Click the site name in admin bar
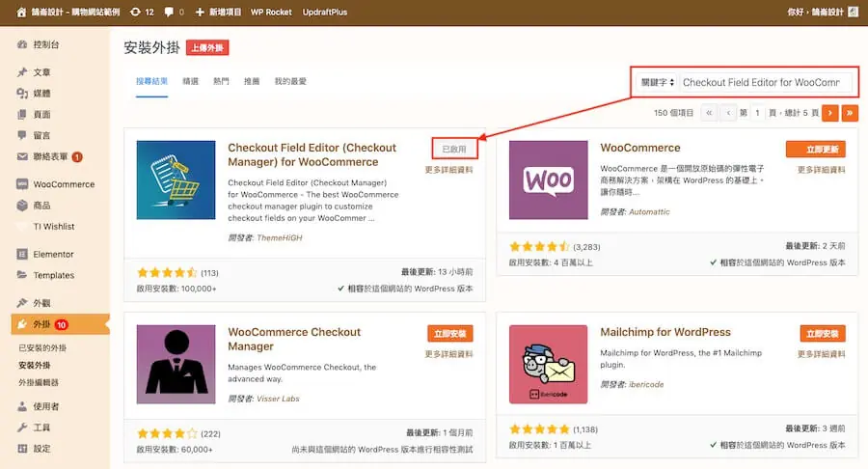 point(75,12)
